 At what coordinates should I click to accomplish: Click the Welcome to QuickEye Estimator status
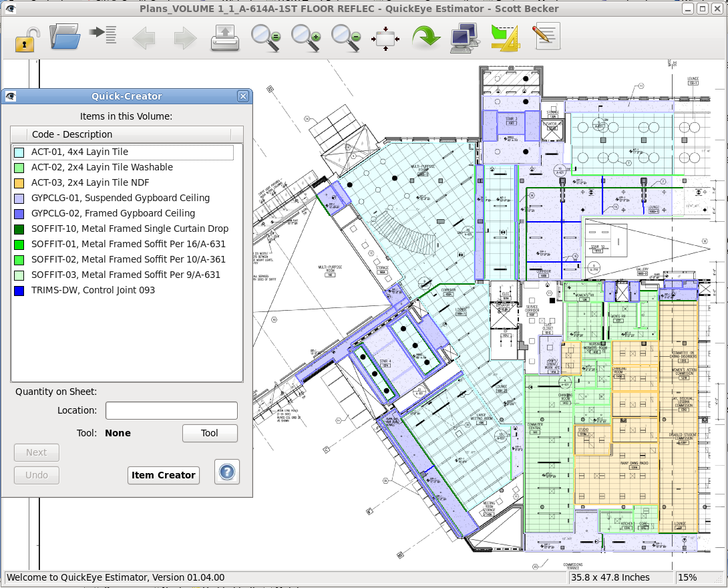coord(286,577)
